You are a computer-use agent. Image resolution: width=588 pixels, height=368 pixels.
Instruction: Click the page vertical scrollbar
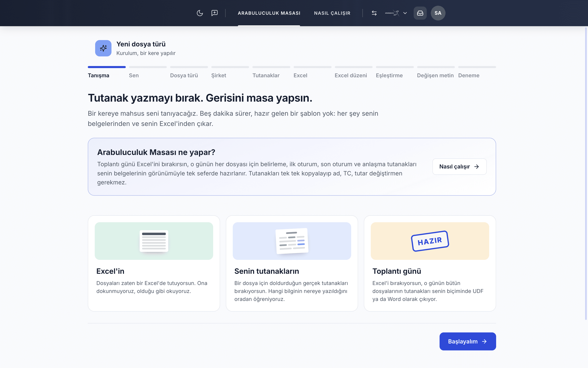point(586,174)
